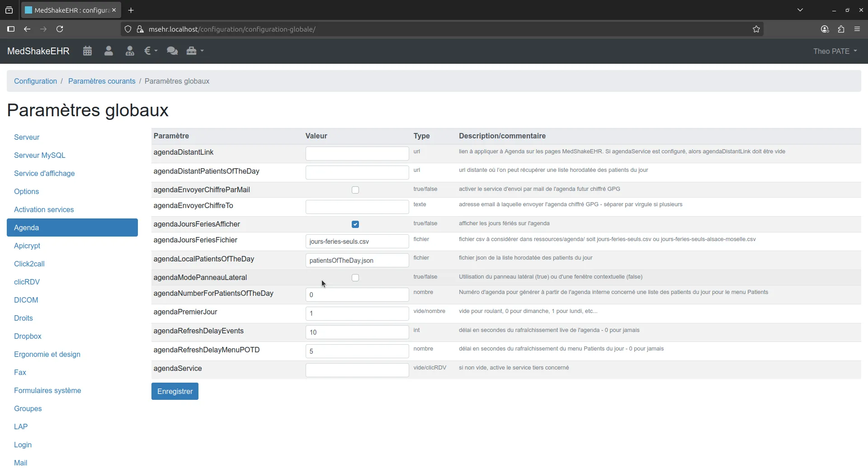This screenshot has width=868, height=474.
Task: Go back using browser back arrow
Action: (27, 29)
